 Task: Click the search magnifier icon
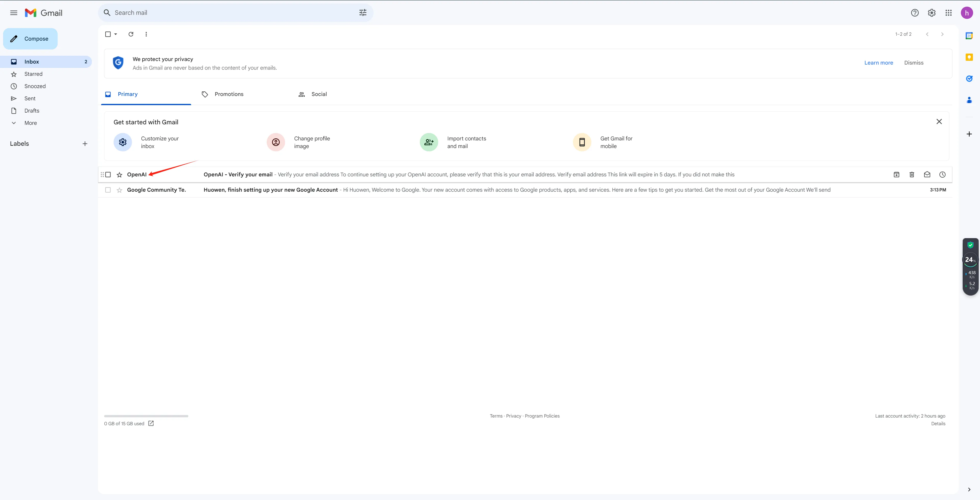pyautogui.click(x=107, y=13)
